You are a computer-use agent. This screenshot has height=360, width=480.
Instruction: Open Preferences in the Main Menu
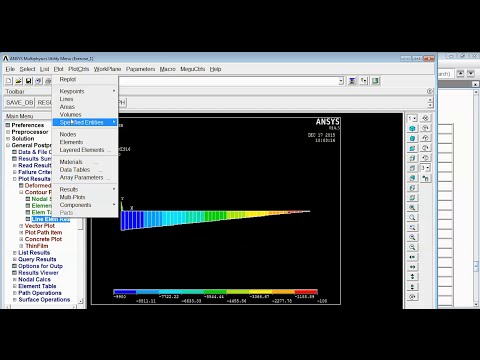(x=28, y=125)
